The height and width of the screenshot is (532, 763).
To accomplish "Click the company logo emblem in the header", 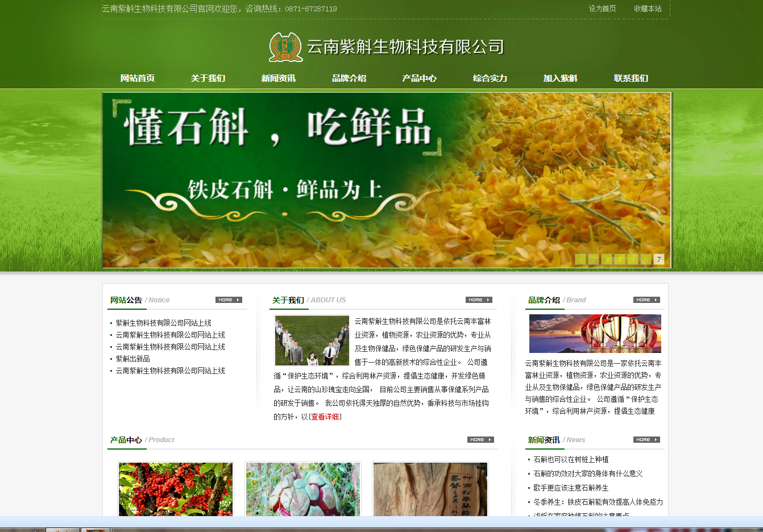I will click(285, 46).
